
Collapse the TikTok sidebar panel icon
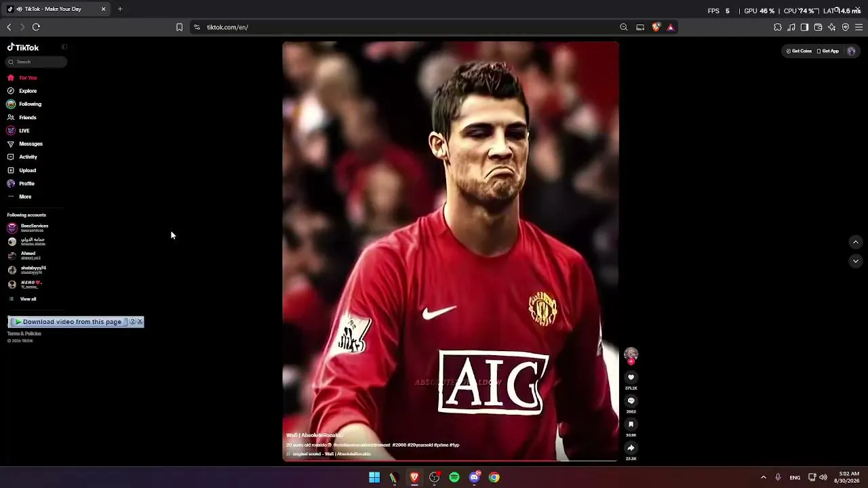(64, 47)
